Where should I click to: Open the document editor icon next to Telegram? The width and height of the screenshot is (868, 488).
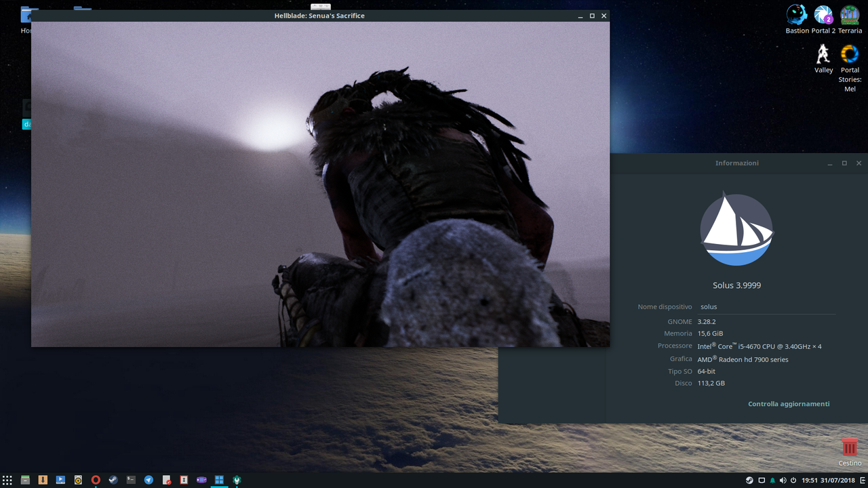(x=166, y=480)
